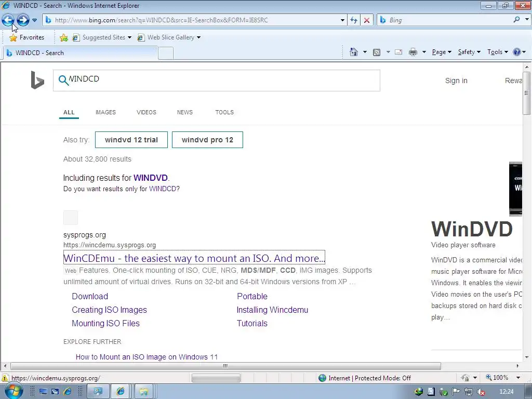Image resolution: width=532 pixels, height=399 pixels.
Task: Select the WINDCD - Search tab
Action: (x=81, y=53)
